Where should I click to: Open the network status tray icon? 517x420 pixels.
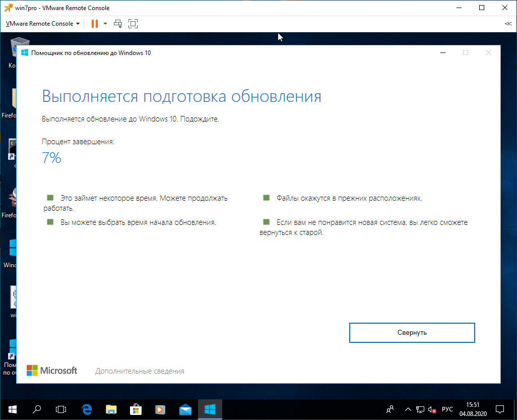pos(420,409)
